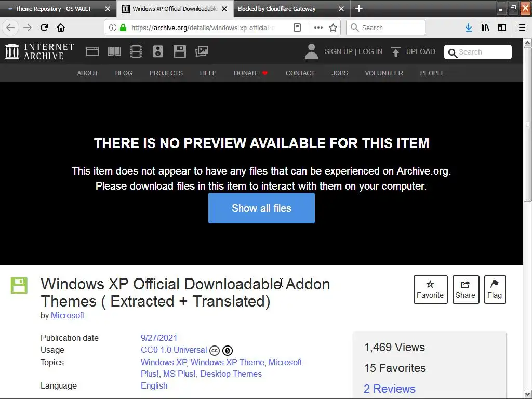Click the UPLOAD link
Viewport: 532px width, 399px height.
(421, 51)
